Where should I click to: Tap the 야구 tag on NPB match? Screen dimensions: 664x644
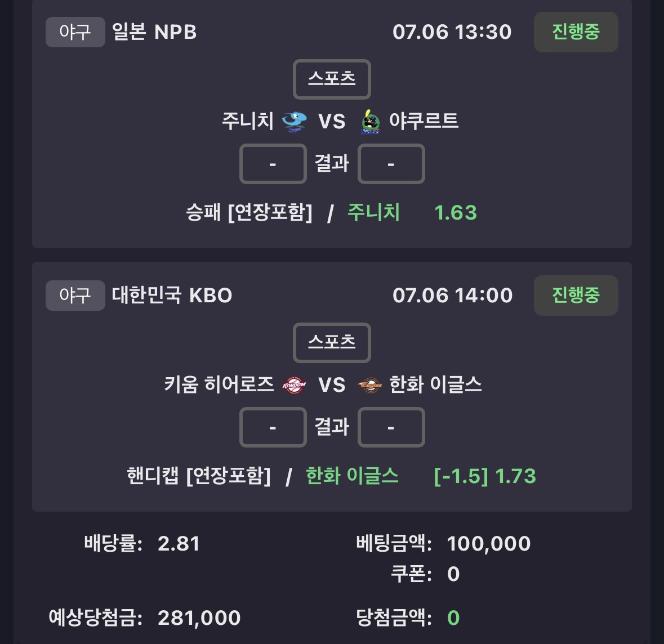75,32
